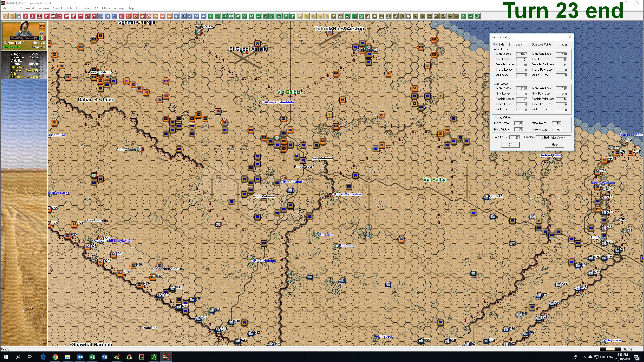Image resolution: width=644 pixels, height=362 pixels.
Task: Toggle the half-circle contrast shading icon
Action: (292, 16)
